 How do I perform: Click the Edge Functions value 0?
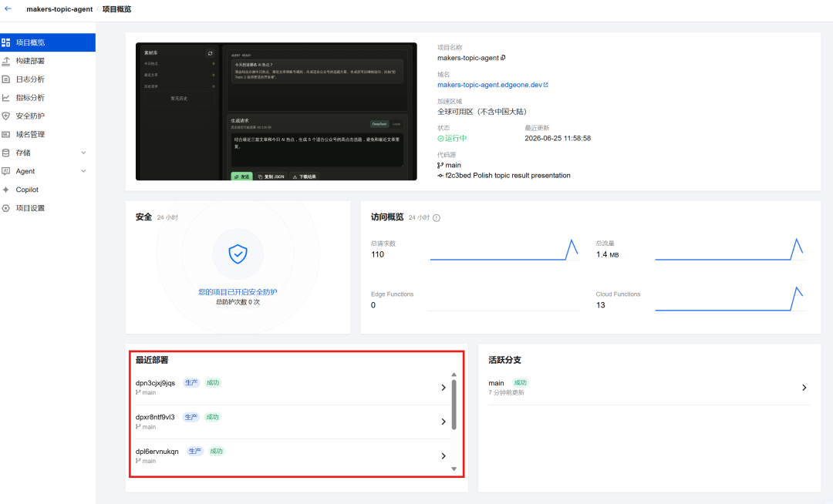pyautogui.click(x=373, y=305)
